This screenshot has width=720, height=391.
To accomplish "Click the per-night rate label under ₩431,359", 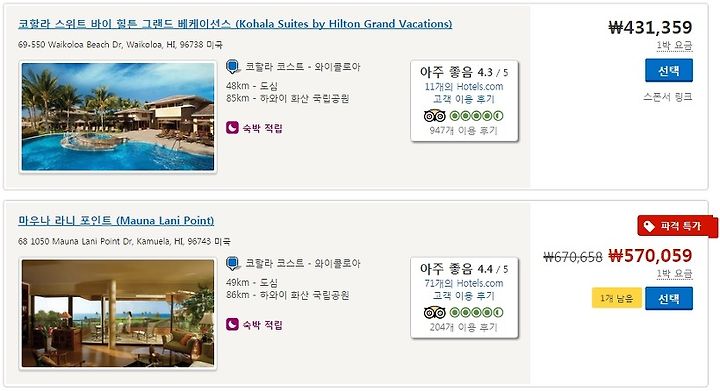I will (674, 45).
